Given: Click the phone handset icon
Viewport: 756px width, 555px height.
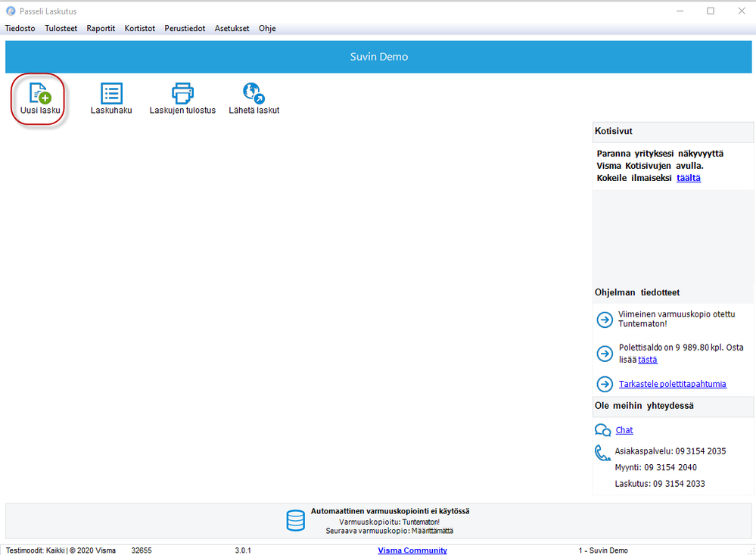Looking at the screenshot, I should 602,453.
